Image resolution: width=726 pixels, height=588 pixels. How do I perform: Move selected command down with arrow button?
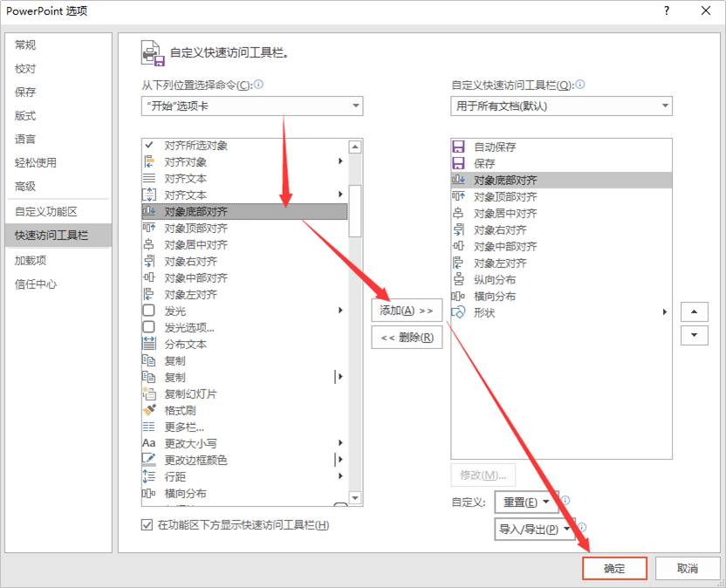694,335
